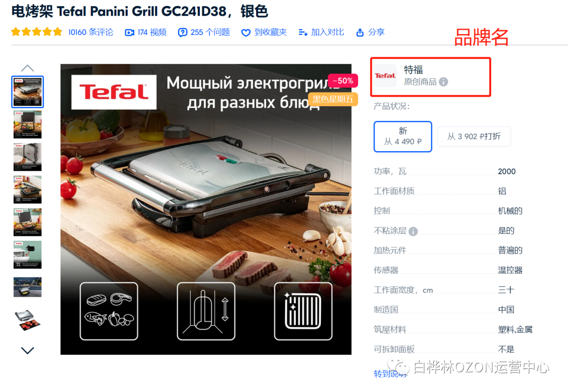Screen dimensions: 568x392
Task: Show more thumbnails with the bottom chevron
Action: tap(27, 350)
